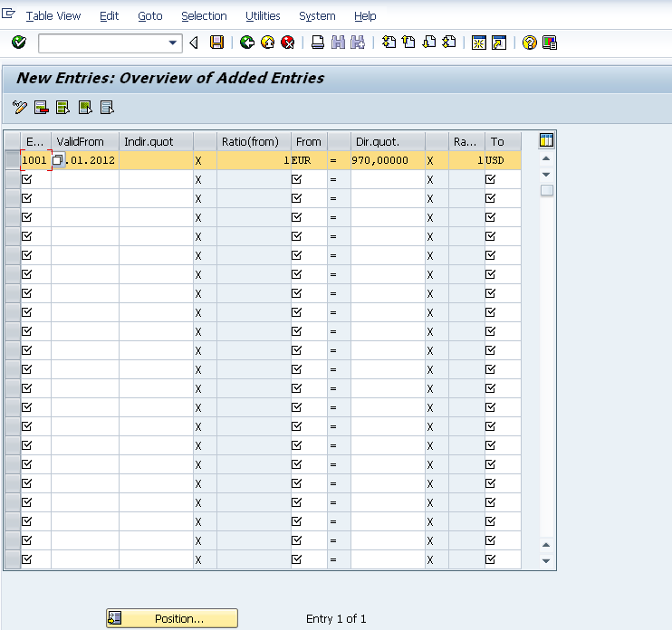Open the Edit menu

[109, 16]
